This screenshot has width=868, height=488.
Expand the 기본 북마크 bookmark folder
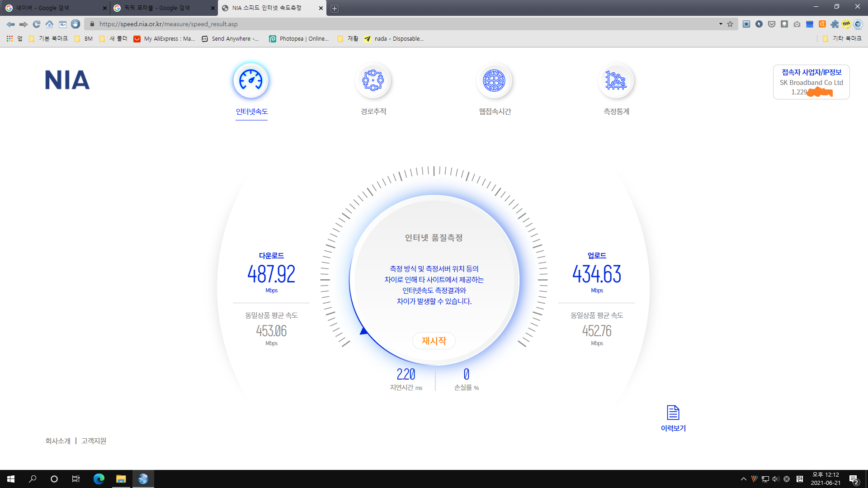coord(48,39)
